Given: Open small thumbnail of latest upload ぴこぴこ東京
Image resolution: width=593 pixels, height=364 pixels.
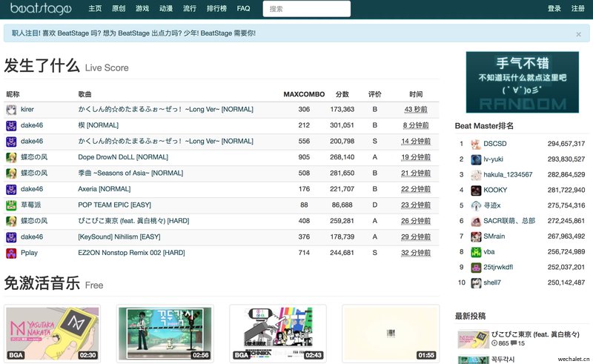Looking at the screenshot, I should (x=473, y=340).
